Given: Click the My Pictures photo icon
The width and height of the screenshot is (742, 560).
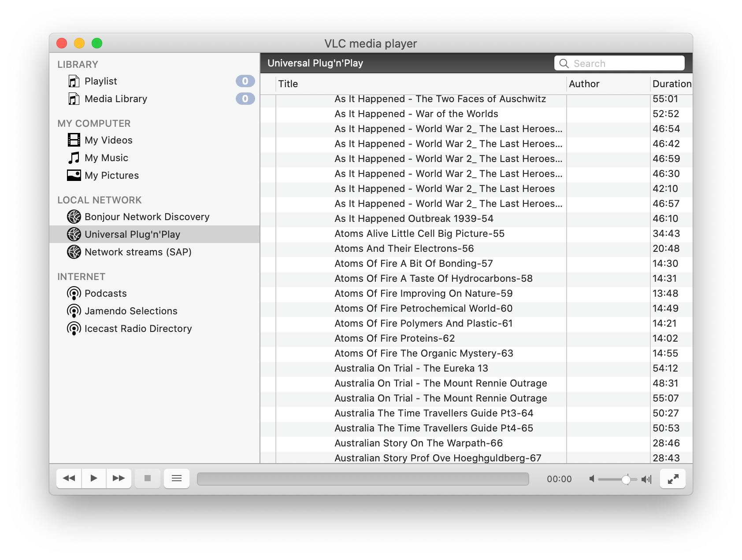Looking at the screenshot, I should click(x=74, y=175).
